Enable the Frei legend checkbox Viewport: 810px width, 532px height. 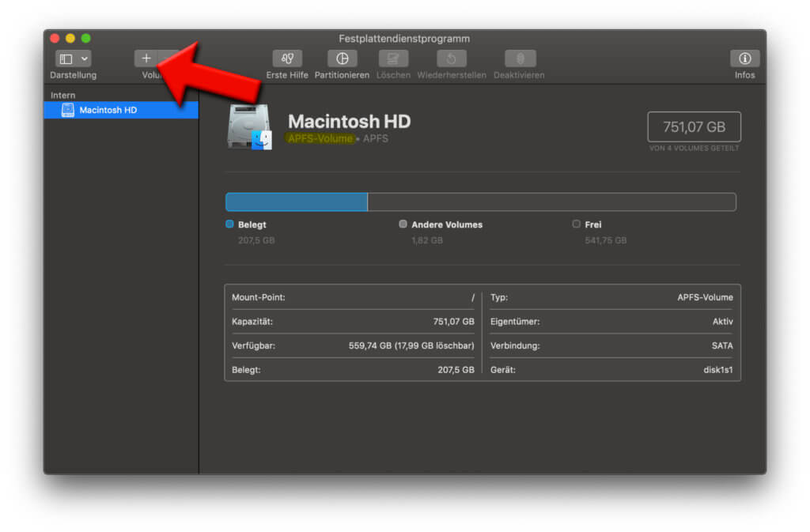576,224
